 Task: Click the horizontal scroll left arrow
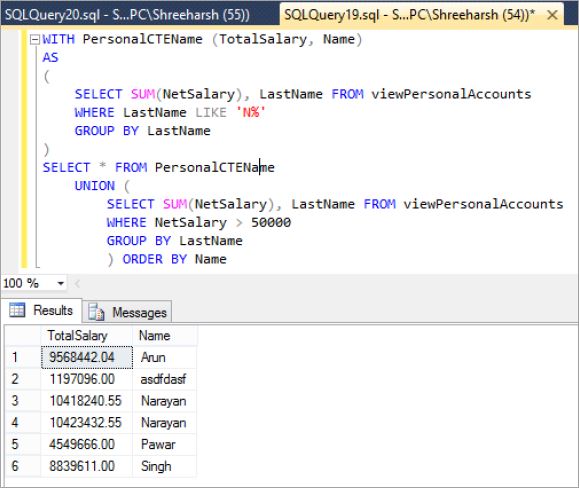coord(77,283)
